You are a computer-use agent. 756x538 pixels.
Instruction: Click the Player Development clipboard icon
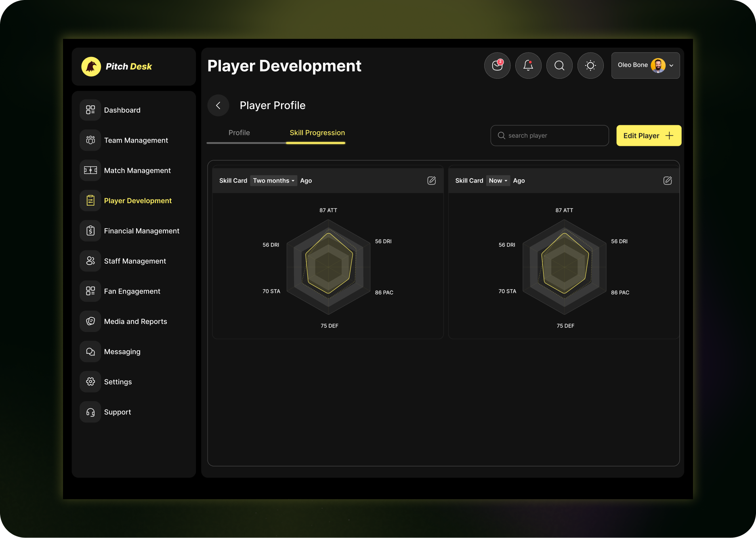click(x=90, y=201)
